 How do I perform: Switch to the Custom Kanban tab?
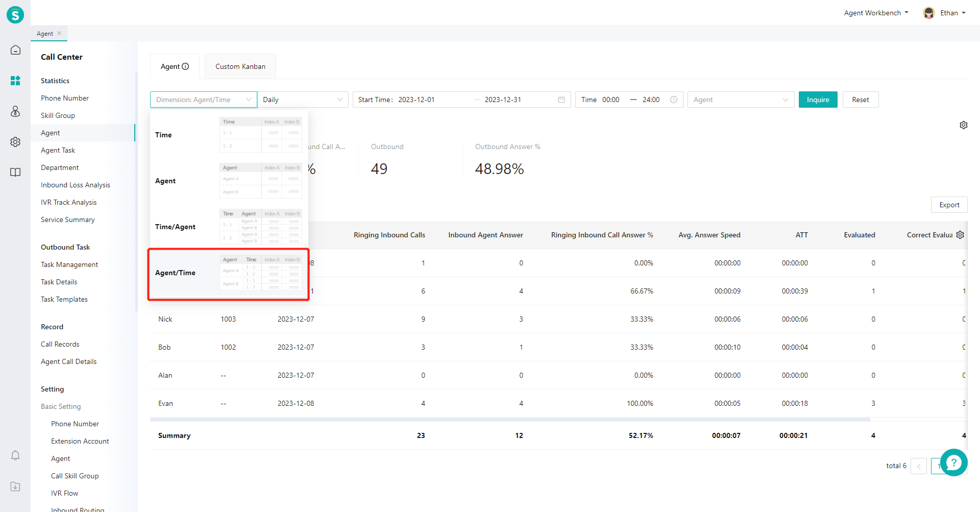[240, 66]
